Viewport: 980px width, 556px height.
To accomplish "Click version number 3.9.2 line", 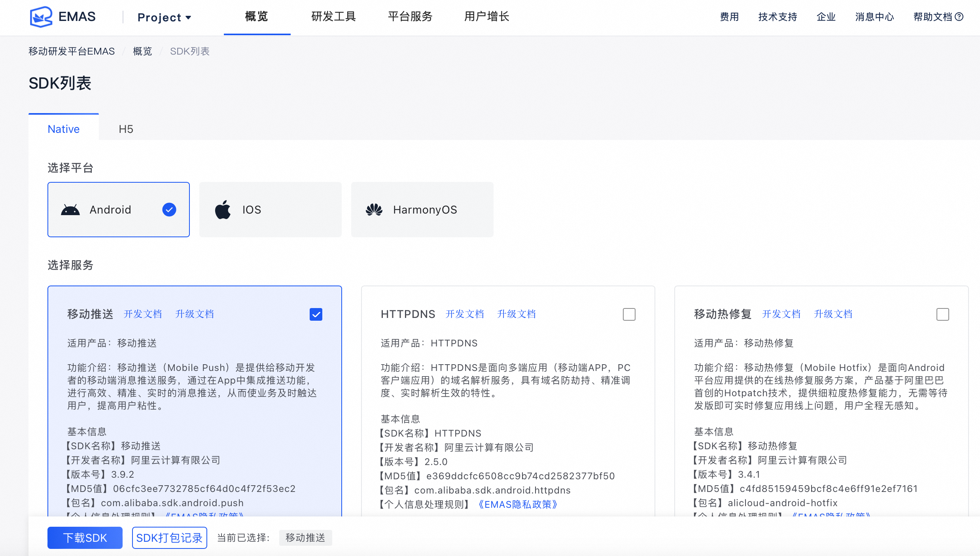I will (x=101, y=474).
